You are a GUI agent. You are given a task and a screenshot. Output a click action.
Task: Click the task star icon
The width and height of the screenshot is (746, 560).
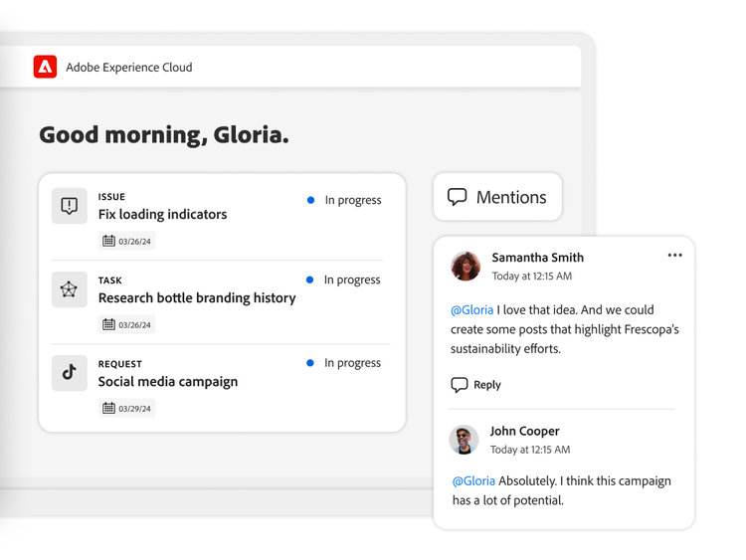click(70, 289)
